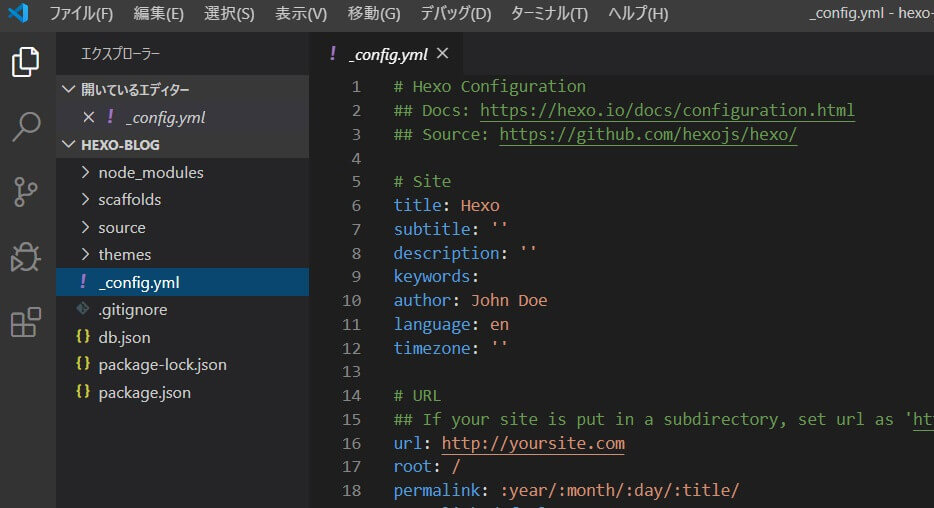Open the Source Control view icon
Screen dimensions: 934x508
pyautogui.click(x=26, y=192)
